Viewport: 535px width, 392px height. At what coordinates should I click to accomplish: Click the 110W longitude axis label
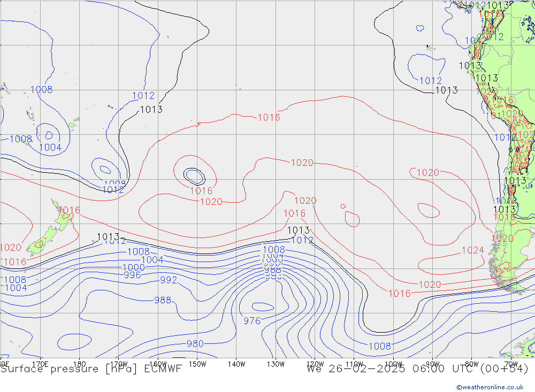[354, 364]
